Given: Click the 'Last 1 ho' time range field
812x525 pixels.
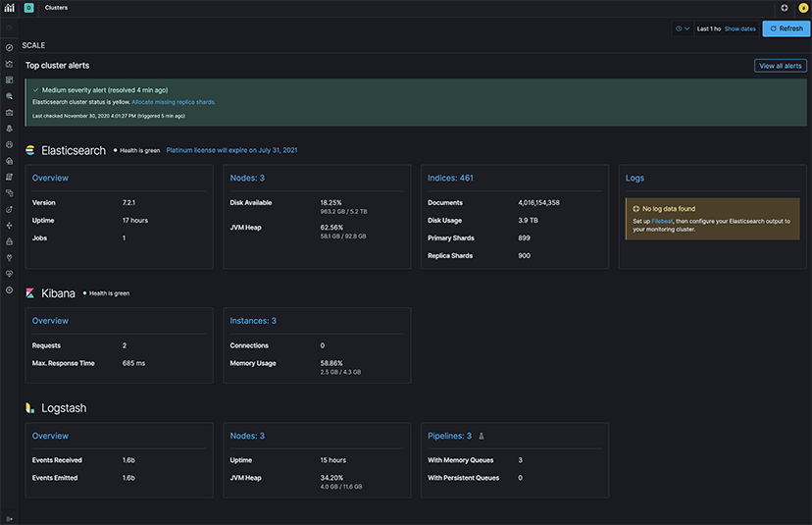Looking at the screenshot, I should point(708,29).
